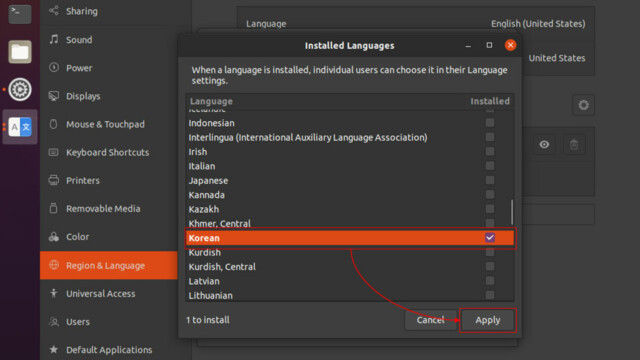
Task: Check the Latvian installed checkbox
Action: pyautogui.click(x=490, y=280)
